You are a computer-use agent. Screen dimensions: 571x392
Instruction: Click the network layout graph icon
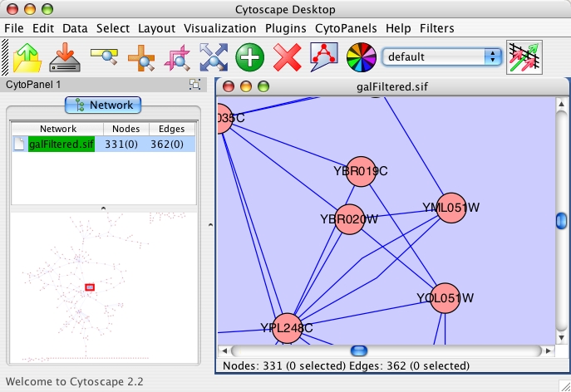[x=323, y=57]
